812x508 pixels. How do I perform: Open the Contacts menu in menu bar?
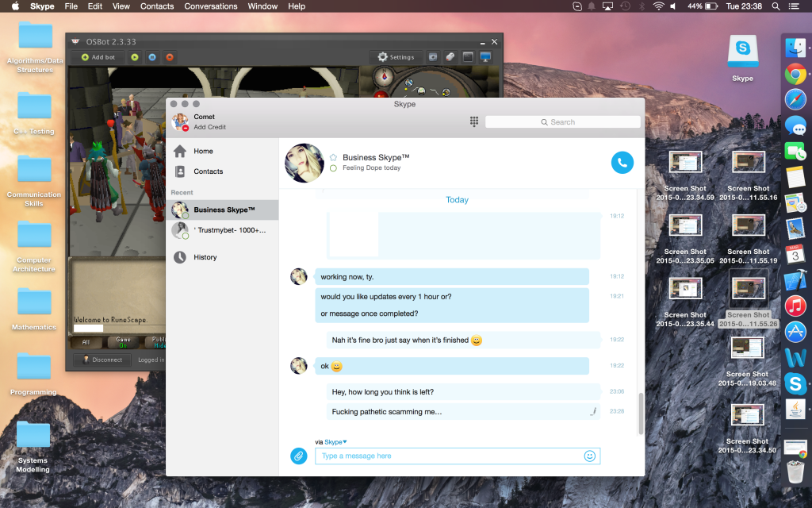(x=157, y=6)
